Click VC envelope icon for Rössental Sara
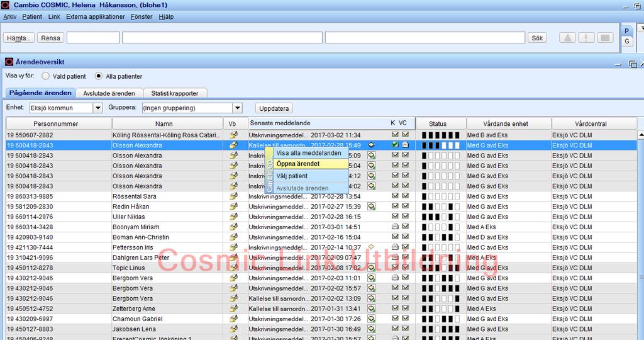The width and height of the screenshot is (644, 340). click(405, 196)
